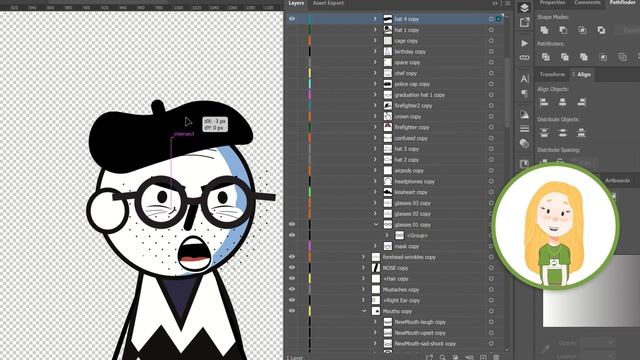Screen dimensions: 640x360
Task: Open the Transparency panel icon in the dock
Action: [524, 144]
